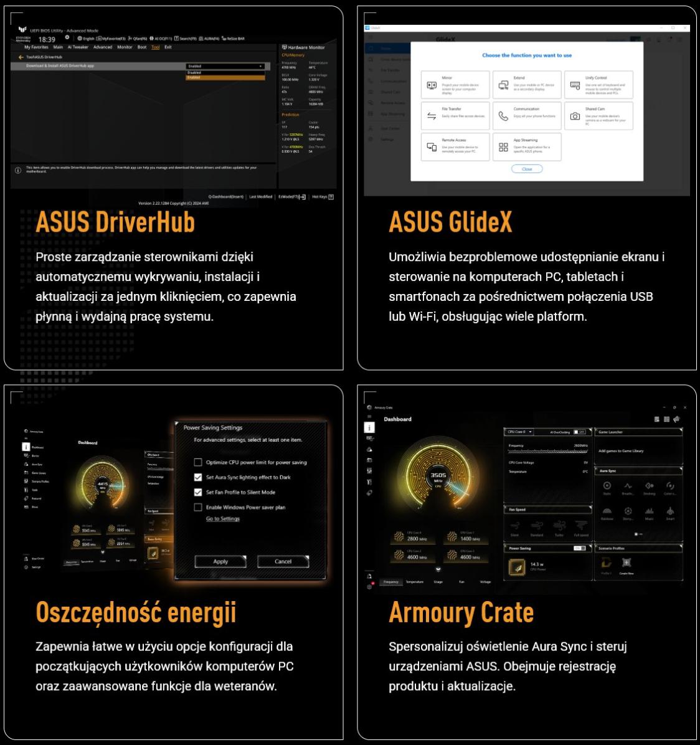Apply the Color cycle Aura Sync effect
The image size is (700, 745).
pos(670,488)
